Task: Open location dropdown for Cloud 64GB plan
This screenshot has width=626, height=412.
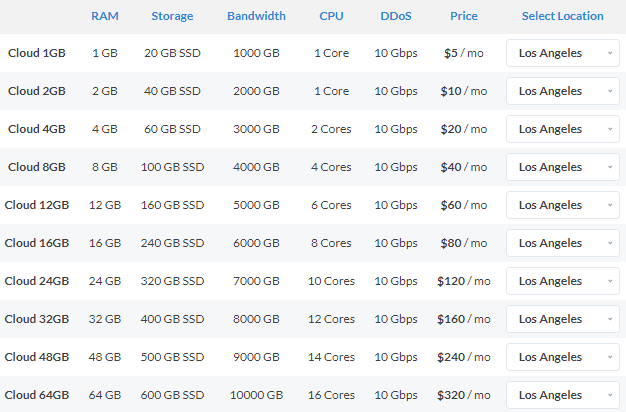Action: click(x=563, y=395)
